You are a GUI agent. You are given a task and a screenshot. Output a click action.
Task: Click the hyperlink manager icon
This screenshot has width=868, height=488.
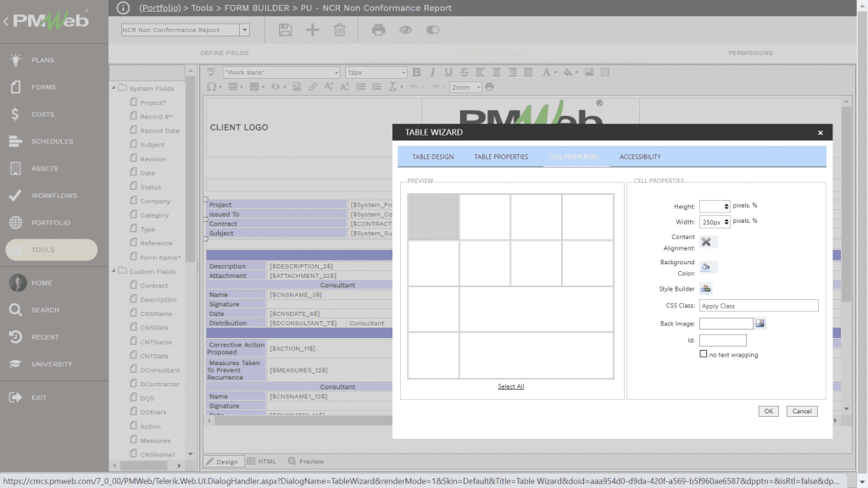point(313,87)
